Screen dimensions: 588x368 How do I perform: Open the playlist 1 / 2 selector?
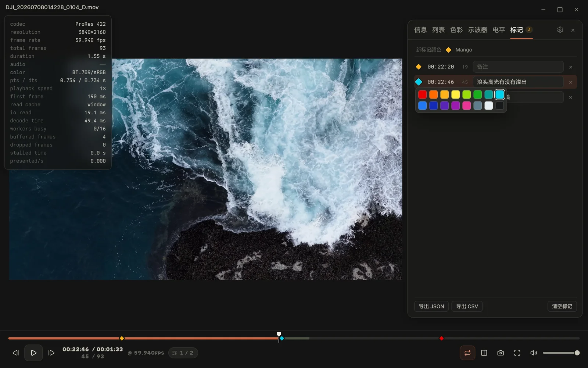[183, 353]
